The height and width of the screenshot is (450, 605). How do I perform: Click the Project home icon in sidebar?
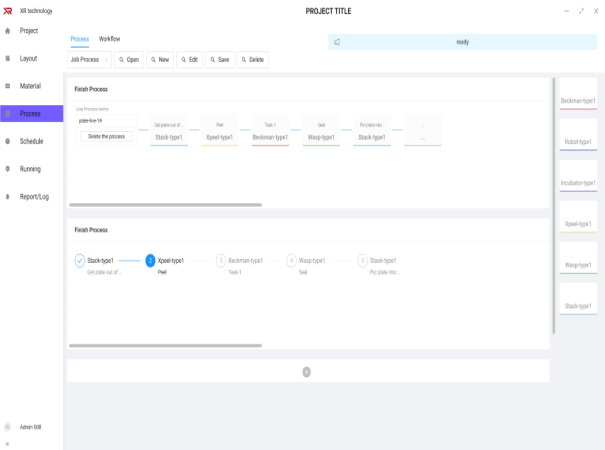[x=8, y=31]
